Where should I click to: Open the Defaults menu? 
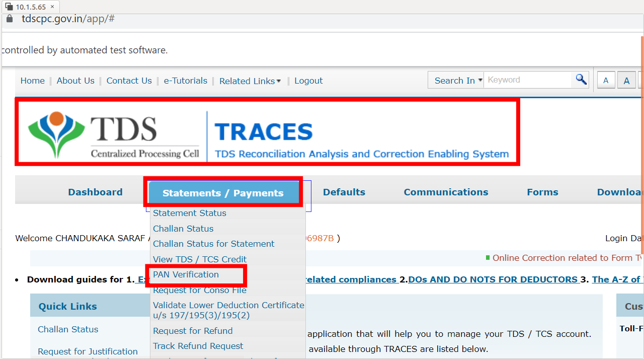click(x=344, y=192)
